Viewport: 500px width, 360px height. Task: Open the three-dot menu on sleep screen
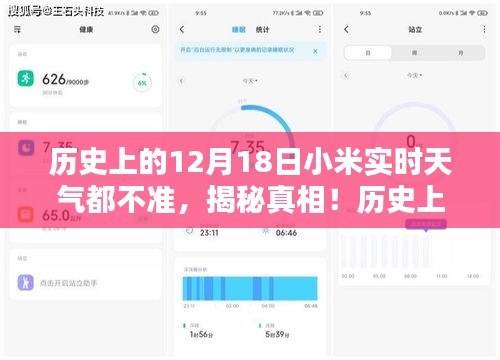click(320, 29)
